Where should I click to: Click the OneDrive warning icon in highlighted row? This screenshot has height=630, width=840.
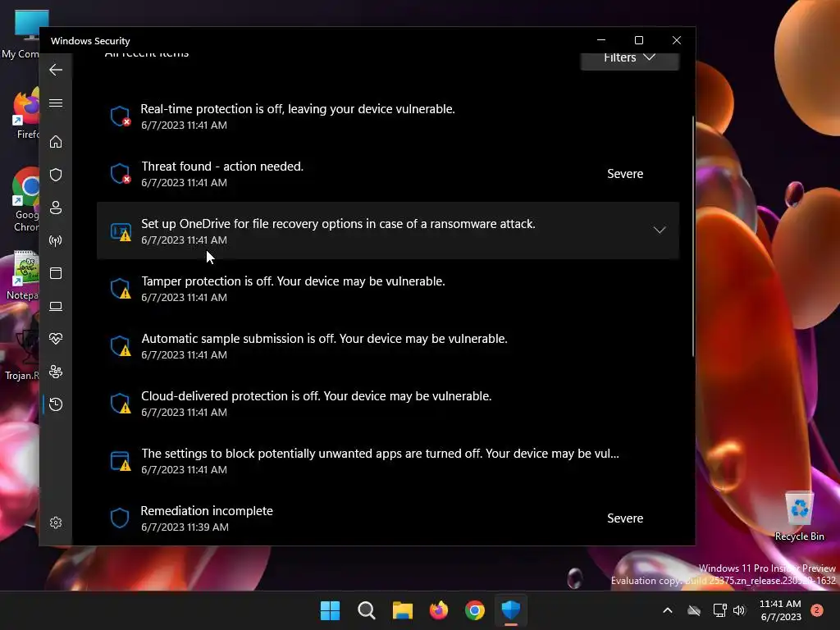pos(121,231)
